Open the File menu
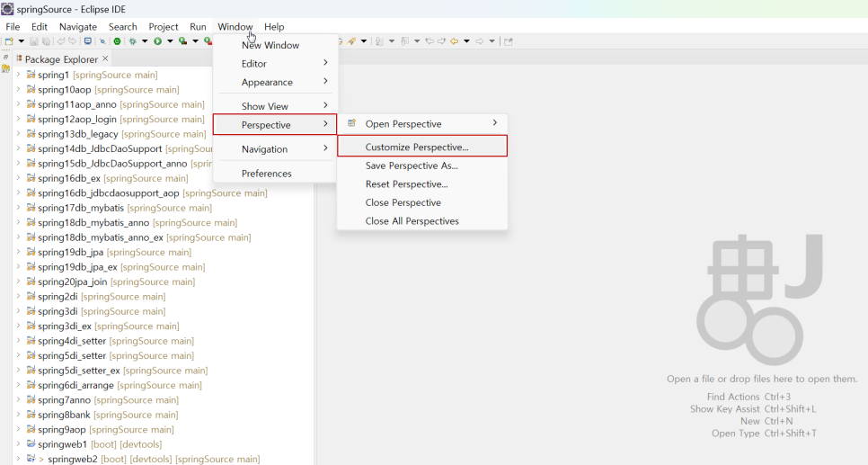 (13, 27)
